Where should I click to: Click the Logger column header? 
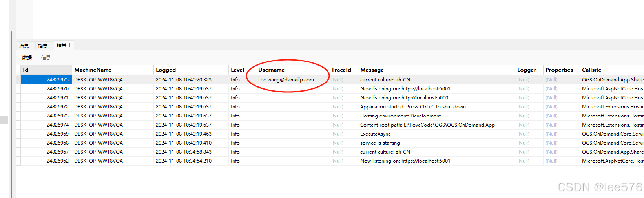(529, 70)
